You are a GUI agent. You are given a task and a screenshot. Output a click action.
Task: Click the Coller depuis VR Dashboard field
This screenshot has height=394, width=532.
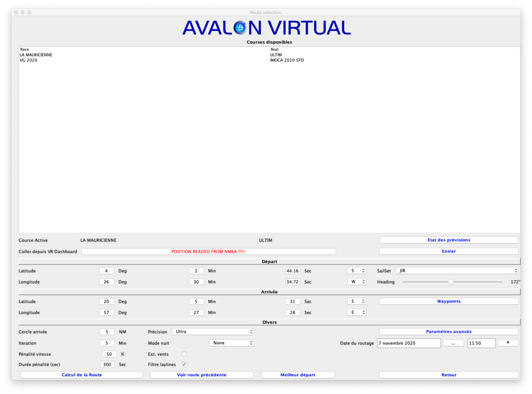pyautogui.click(x=208, y=252)
